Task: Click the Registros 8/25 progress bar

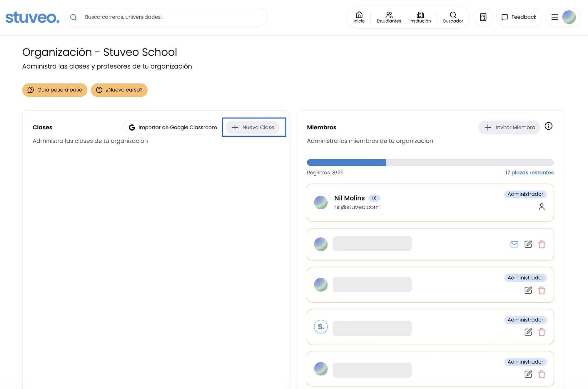Action: pos(430,162)
